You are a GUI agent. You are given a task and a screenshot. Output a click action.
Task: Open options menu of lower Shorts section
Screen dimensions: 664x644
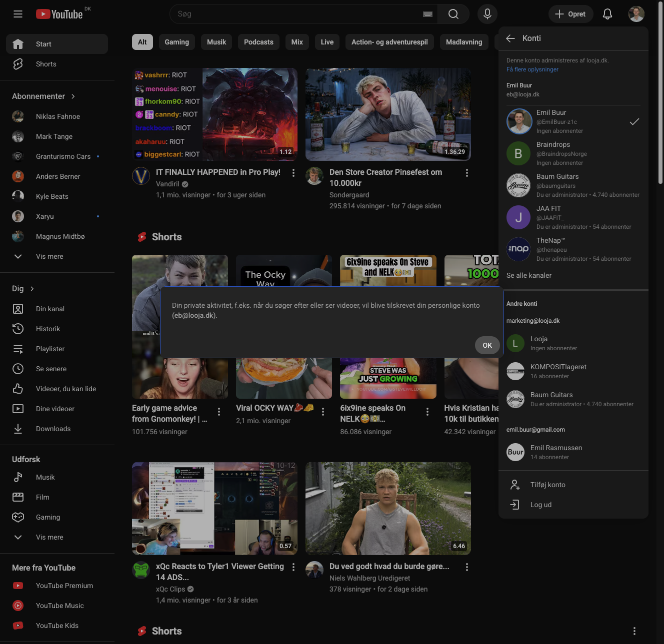(634, 631)
